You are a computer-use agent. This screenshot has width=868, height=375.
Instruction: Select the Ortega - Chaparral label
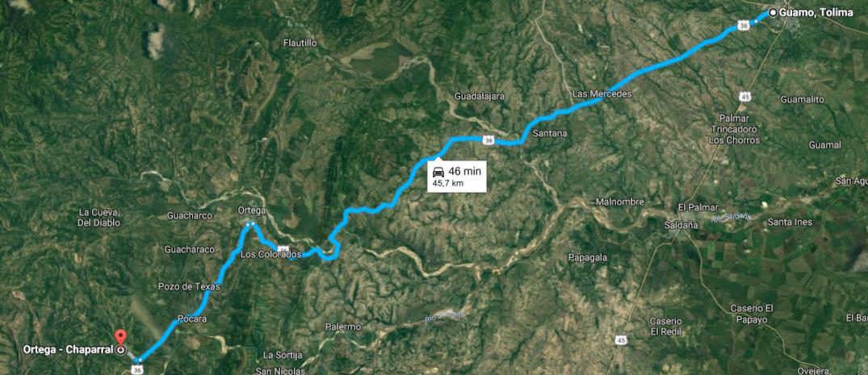[69, 349]
